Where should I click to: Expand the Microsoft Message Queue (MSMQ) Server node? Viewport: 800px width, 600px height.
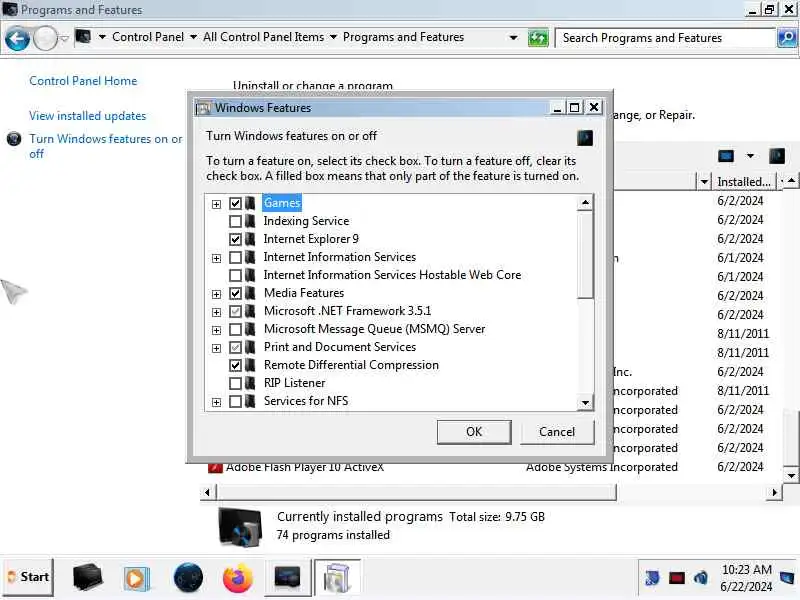tap(216, 330)
